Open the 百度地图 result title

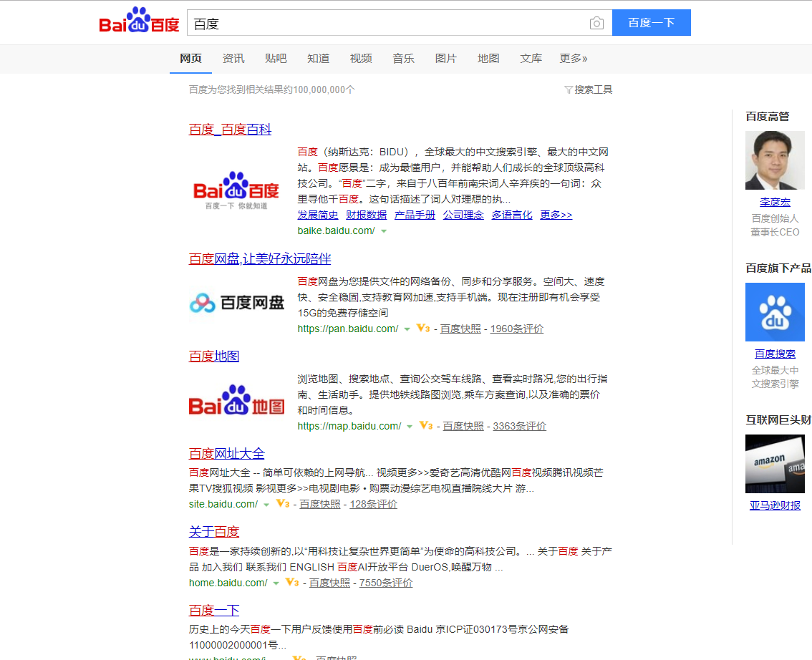tap(214, 356)
